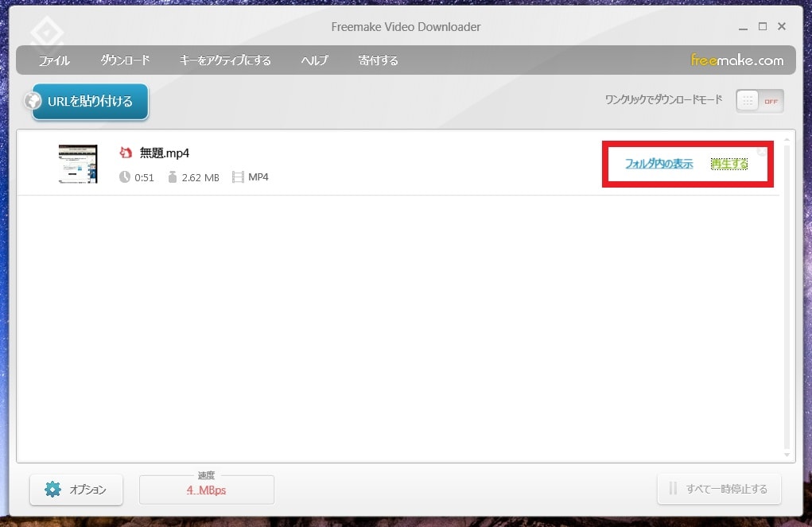Open the ヘルプ menu

pyautogui.click(x=314, y=60)
